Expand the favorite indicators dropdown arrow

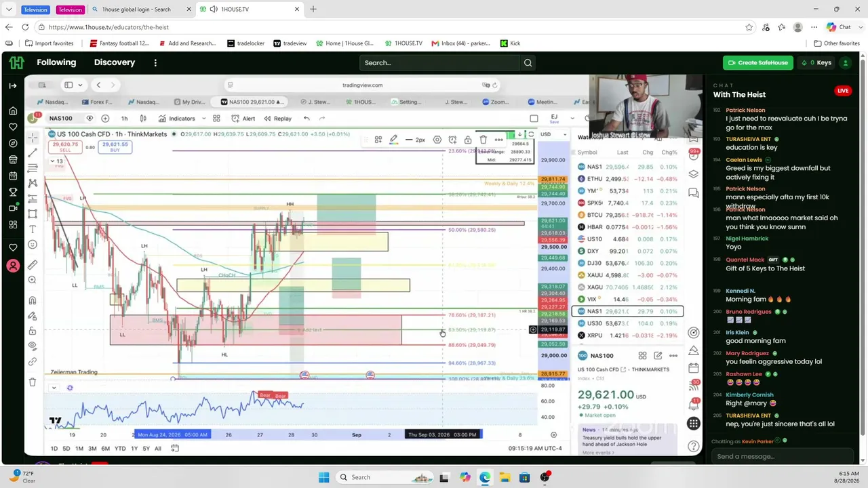(203, 119)
